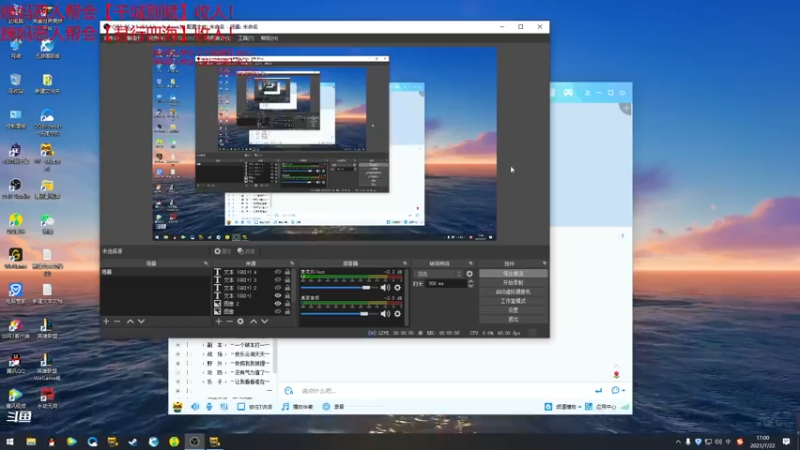Click the send arrow in YY chat
The width and height of the screenshot is (800, 450).
(x=598, y=391)
